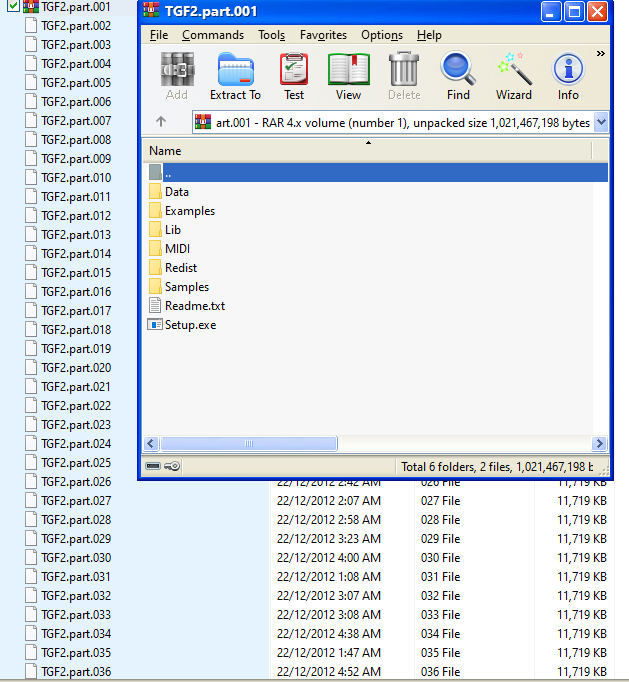The width and height of the screenshot is (629, 682).
Task: Launch the Wizard tool
Action: [x=514, y=76]
